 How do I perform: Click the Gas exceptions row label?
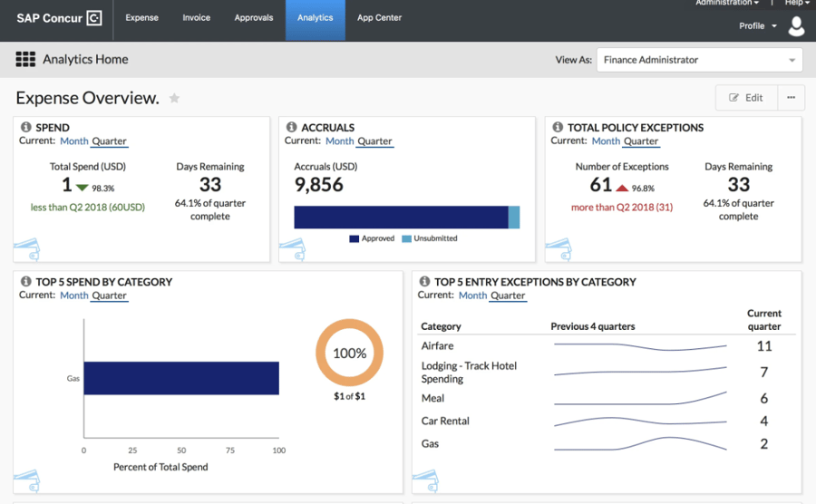[x=430, y=443]
